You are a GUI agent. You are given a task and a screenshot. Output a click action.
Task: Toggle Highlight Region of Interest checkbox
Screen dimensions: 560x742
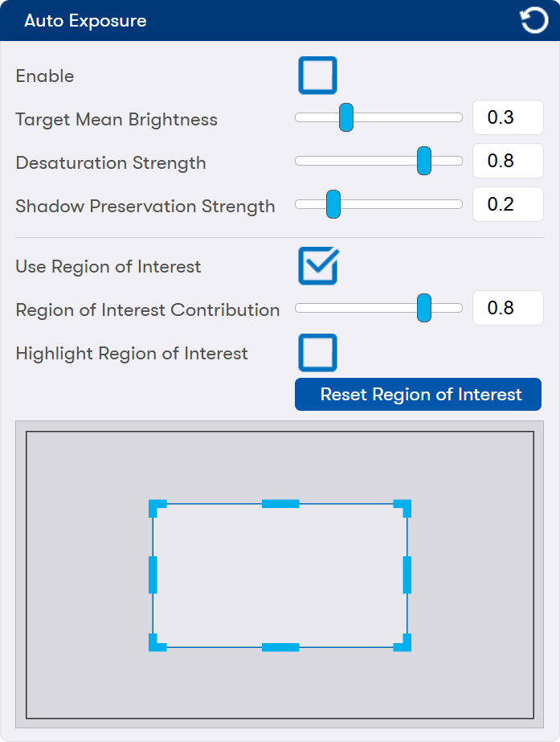[317, 353]
